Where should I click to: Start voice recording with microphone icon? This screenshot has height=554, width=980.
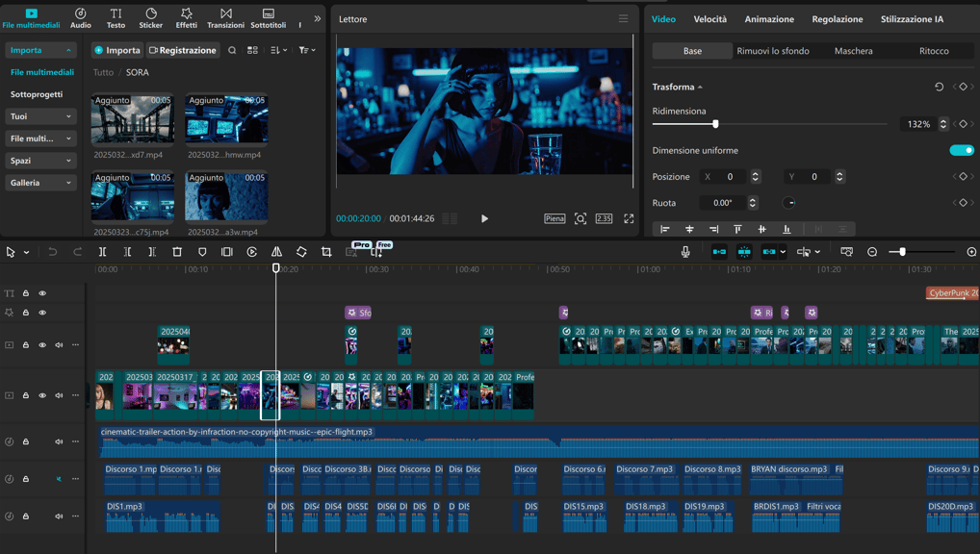(685, 252)
